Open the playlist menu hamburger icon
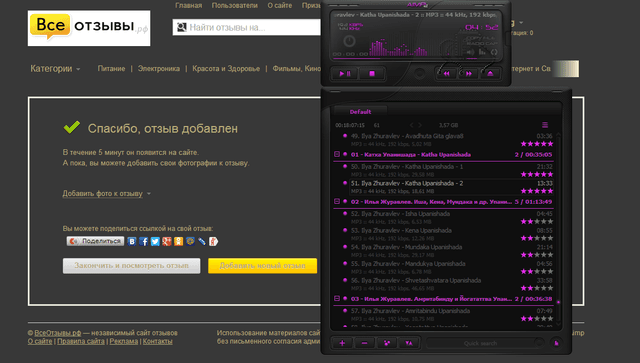The image size is (640, 363). coord(545,125)
